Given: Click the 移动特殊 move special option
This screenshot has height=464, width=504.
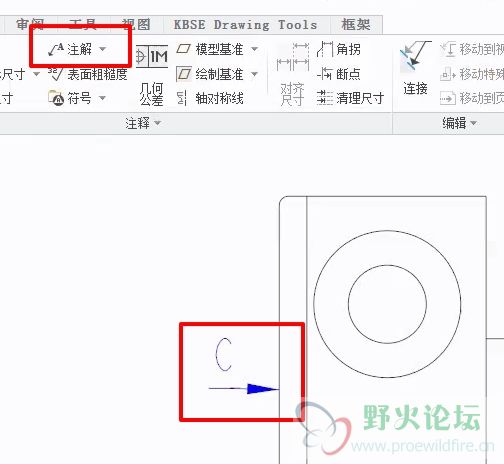Looking at the screenshot, I should coord(472,74).
